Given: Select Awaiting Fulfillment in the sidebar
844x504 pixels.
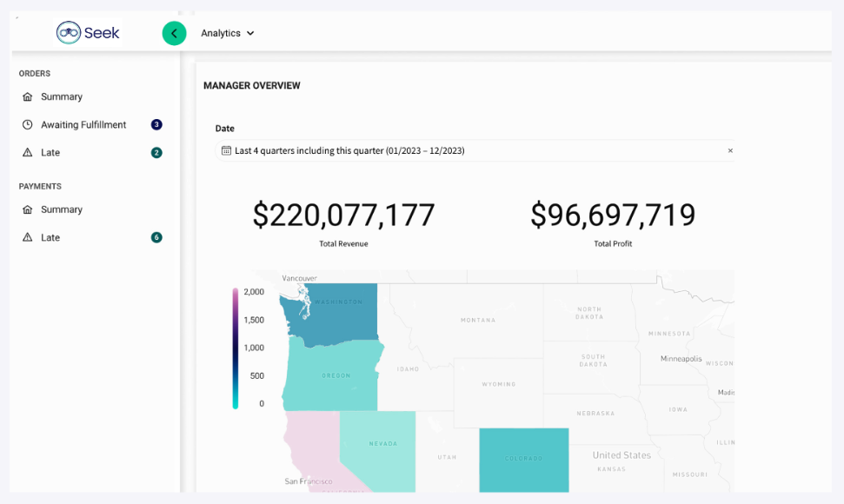Looking at the screenshot, I should click(83, 124).
